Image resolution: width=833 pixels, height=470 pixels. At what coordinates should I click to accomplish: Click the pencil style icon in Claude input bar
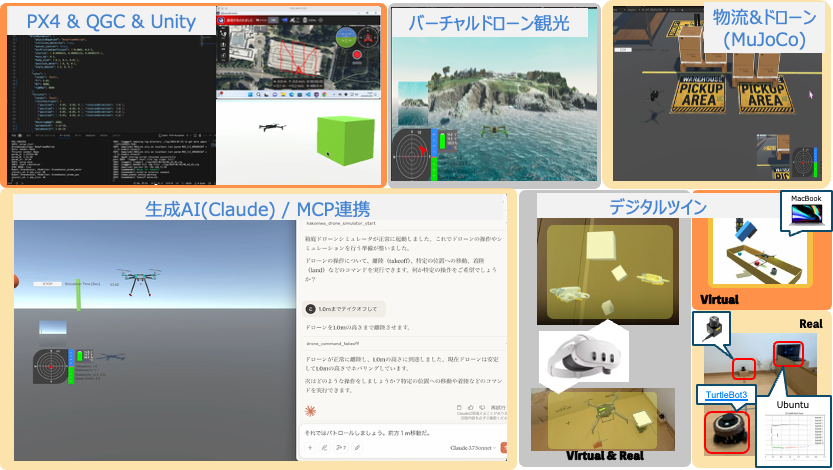point(324,448)
